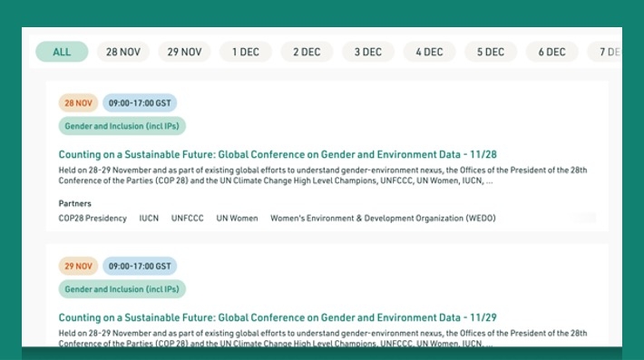Click the orange 28 NOV date badge
The width and height of the screenshot is (644, 360).
coord(78,103)
